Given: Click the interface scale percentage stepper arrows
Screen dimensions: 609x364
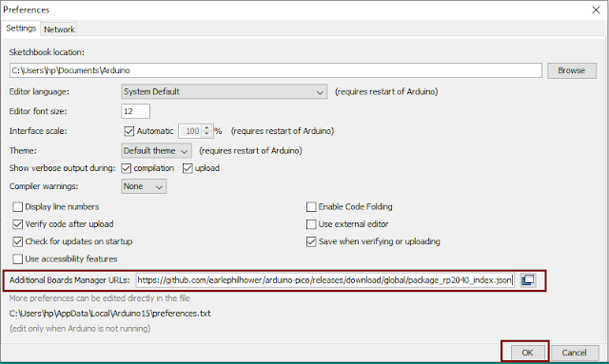Looking at the screenshot, I should 206,131.
